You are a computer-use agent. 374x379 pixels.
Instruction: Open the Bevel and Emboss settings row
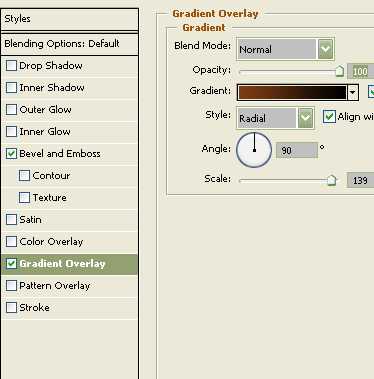(70, 154)
